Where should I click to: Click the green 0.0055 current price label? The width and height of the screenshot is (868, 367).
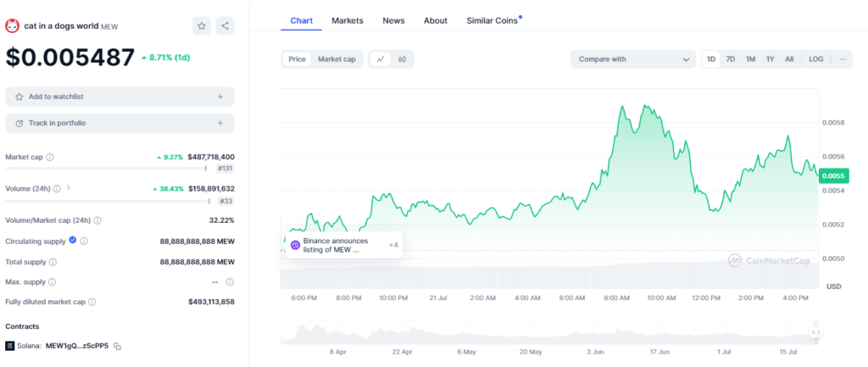(x=832, y=176)
